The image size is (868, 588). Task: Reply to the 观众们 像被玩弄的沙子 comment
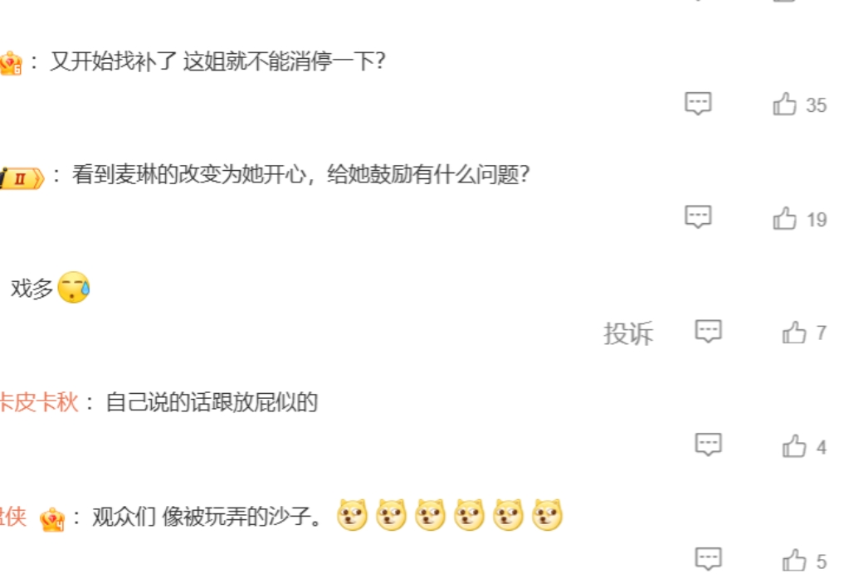tap(709, 559)
